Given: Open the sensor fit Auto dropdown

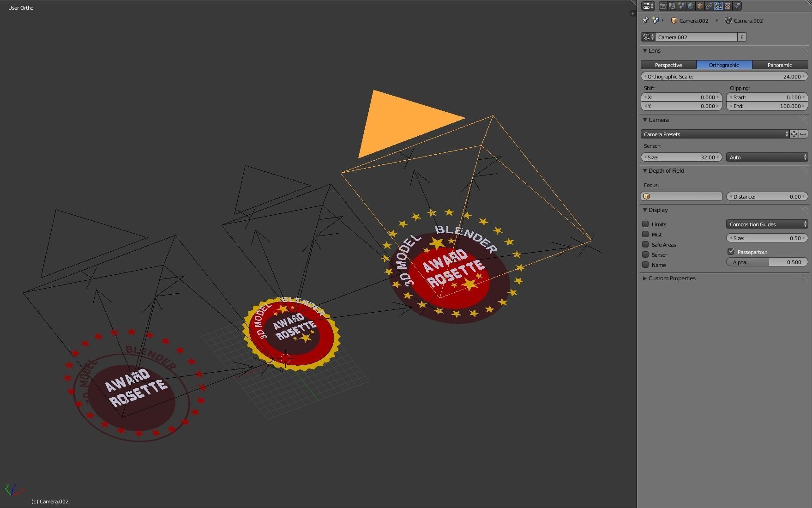Looking at the screenshot, I should [x=767, y=157].
